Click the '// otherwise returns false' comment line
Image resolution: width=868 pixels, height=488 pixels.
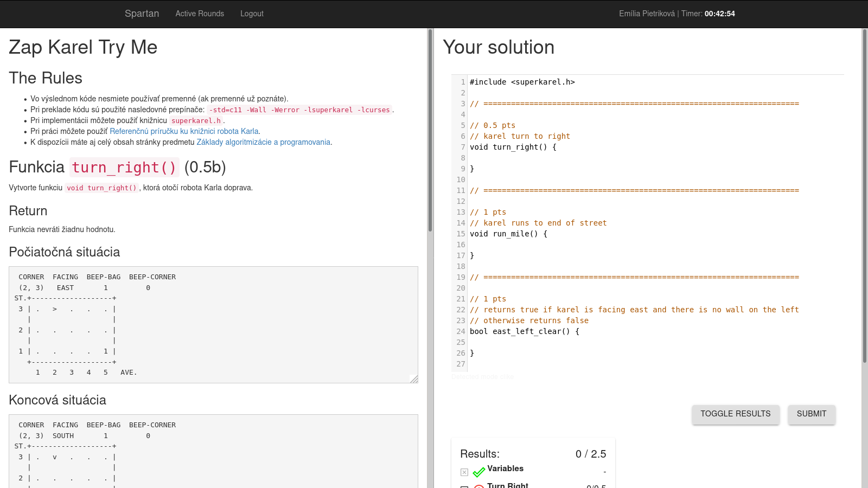point(529,320)
